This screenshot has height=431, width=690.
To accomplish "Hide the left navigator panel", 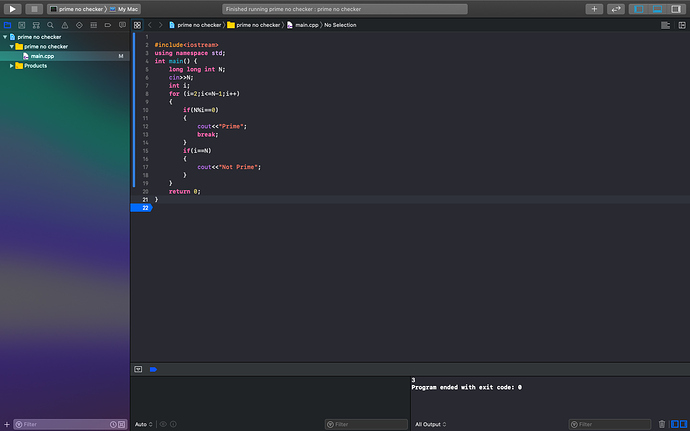I will tap(639, 9).
